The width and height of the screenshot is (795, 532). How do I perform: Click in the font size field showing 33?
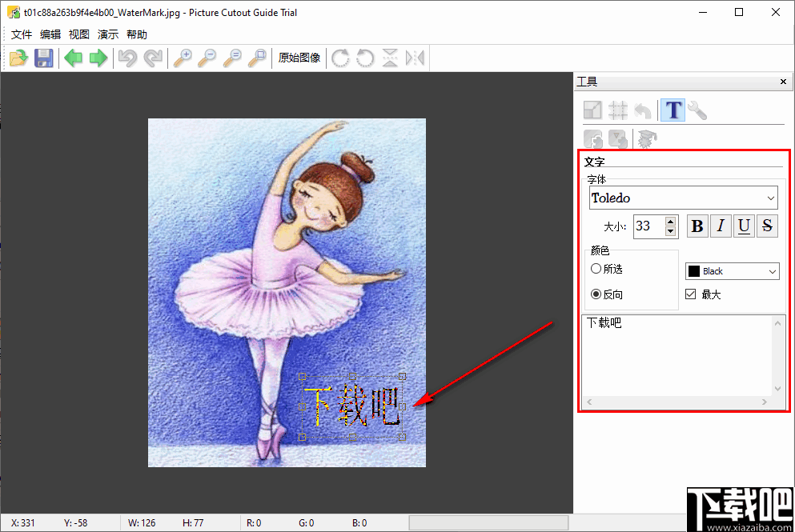pos(649,226)
